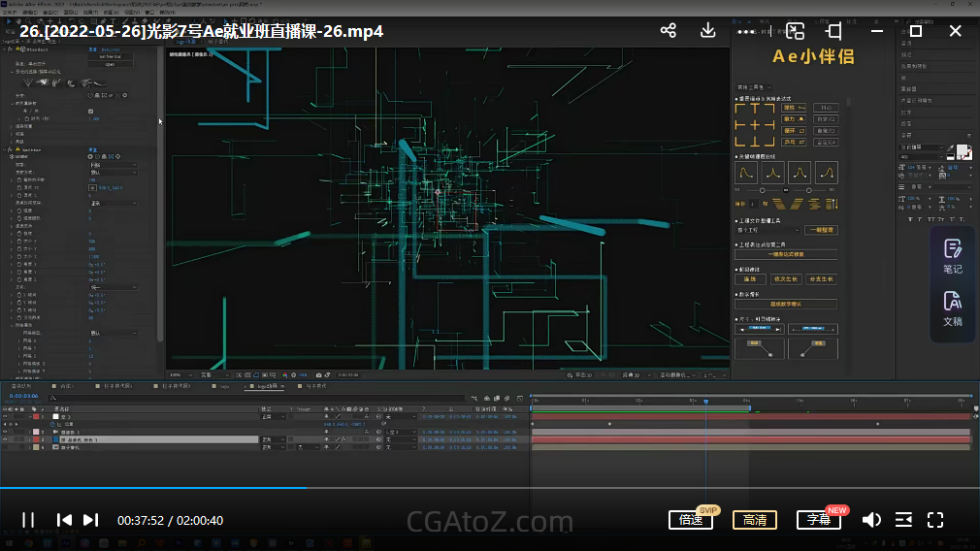
Task: Click the video title text
Action: click(x=201, y=31)
